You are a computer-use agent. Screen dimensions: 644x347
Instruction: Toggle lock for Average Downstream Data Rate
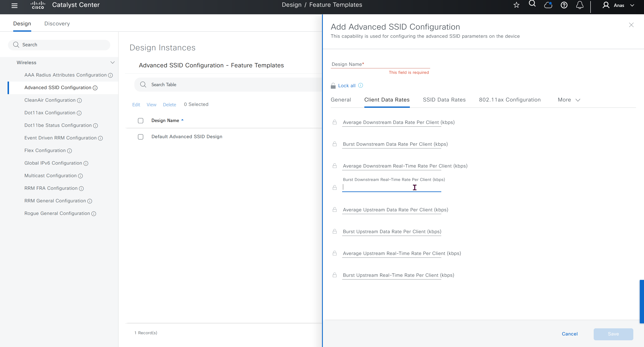pos(335,122)
